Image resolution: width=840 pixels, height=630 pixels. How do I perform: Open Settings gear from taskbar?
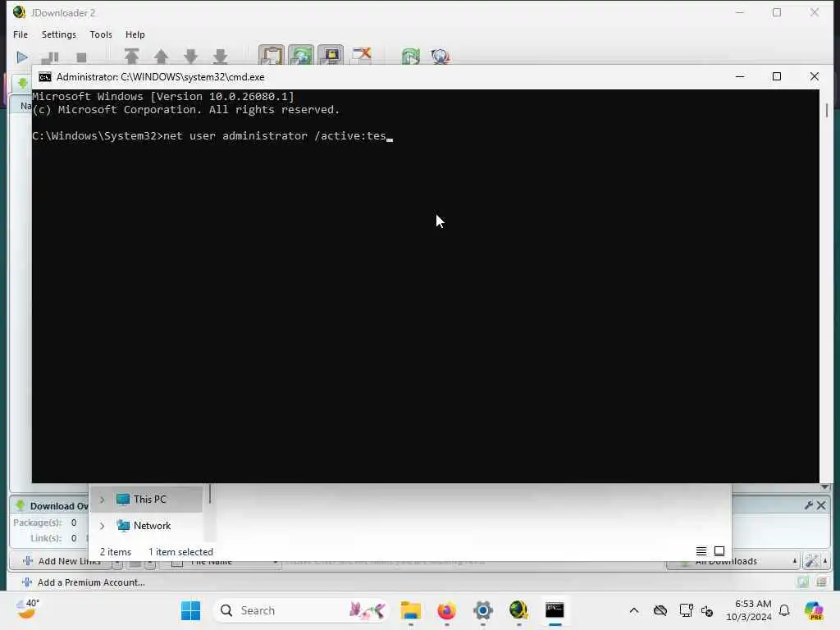point(482,610)
